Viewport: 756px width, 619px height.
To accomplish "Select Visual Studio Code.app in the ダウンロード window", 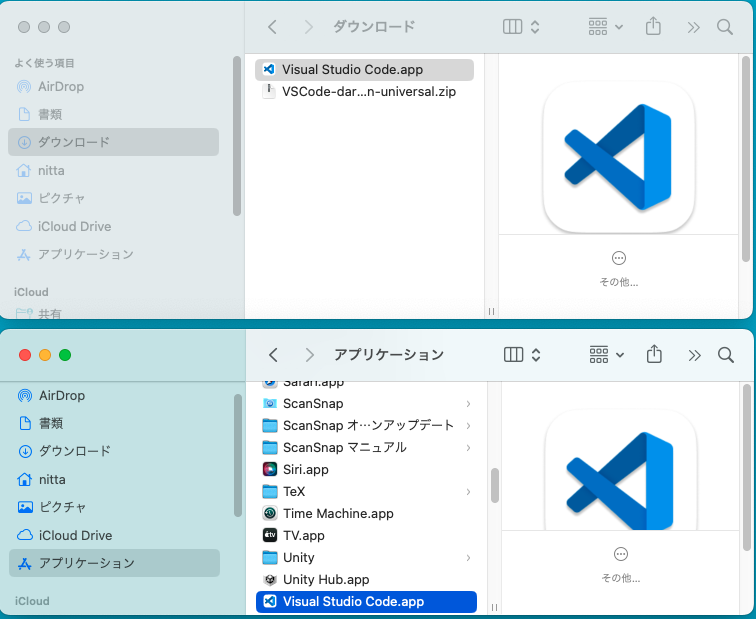I will coord(351,70).
